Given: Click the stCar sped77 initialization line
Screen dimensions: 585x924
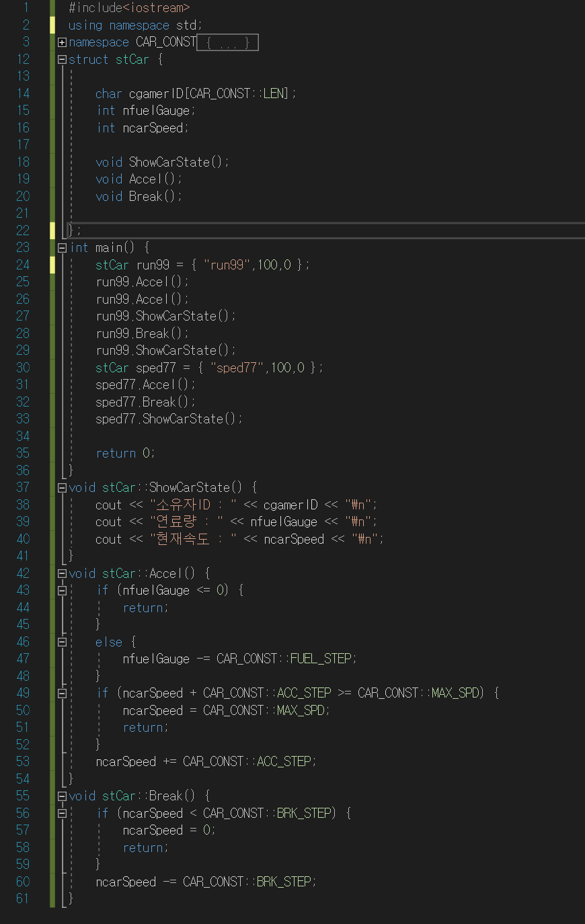Looking at the screenshot, I should pos(209,368).
